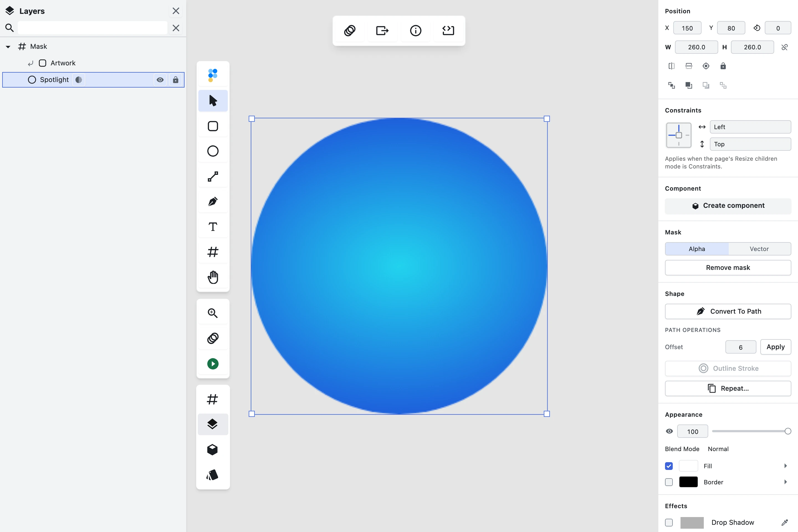Toggle the Layers panel stack icon
This screenshot has height=532, width=798.
pos(213,424)
